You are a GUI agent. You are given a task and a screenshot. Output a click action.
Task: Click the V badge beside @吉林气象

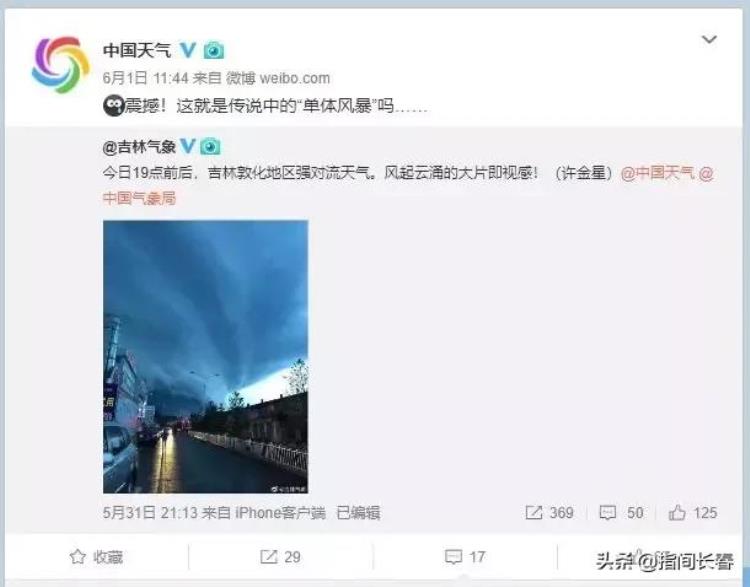187,145
